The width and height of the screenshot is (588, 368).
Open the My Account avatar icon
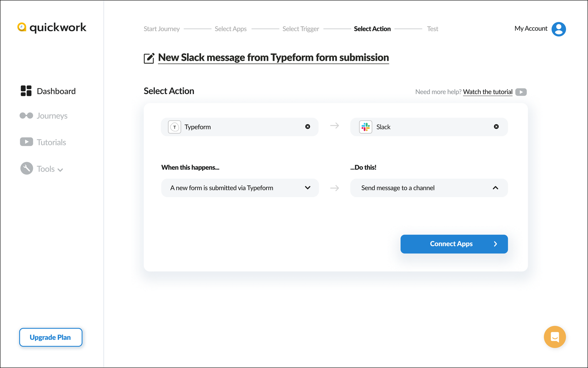coord(559,29)
